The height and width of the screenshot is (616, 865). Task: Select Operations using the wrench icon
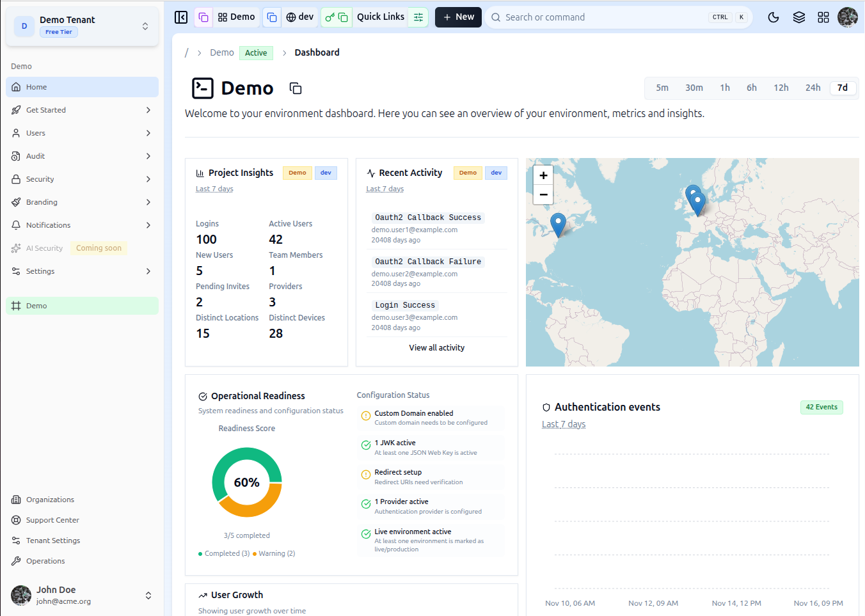coord(45,560)
